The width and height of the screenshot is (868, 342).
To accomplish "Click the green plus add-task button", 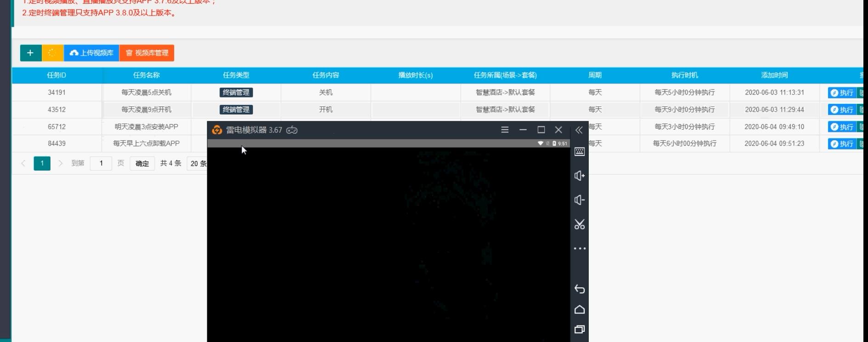I will pos(30,53).
